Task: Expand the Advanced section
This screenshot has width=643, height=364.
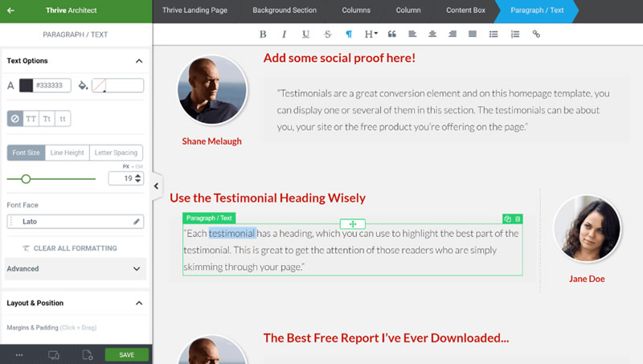Action: 76,269
